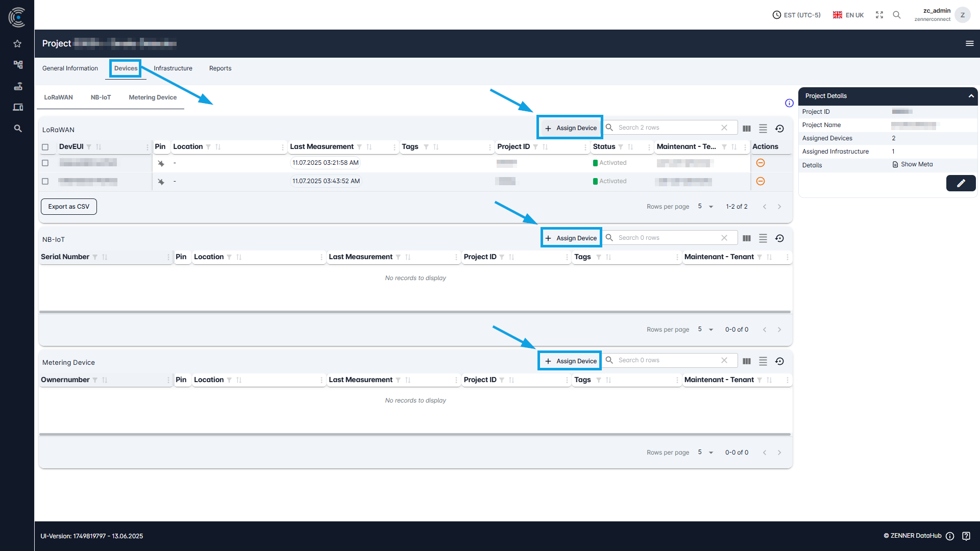This screenshot has height=551, width=980.
Task: Toggle fullscreen mode using the expand icon
Action: point(879,15)
